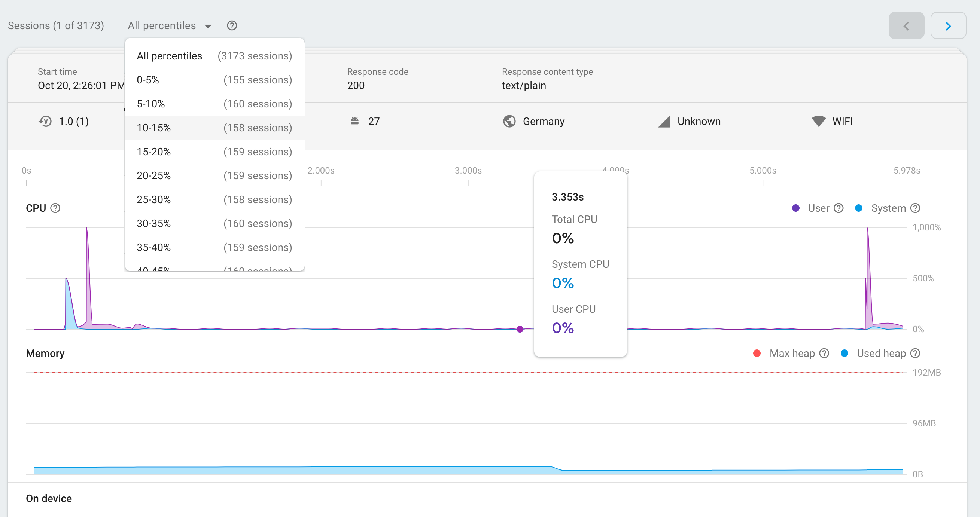Select All percentiles (3173 sessions) option

pyautogui.click(x=214, y=56)
